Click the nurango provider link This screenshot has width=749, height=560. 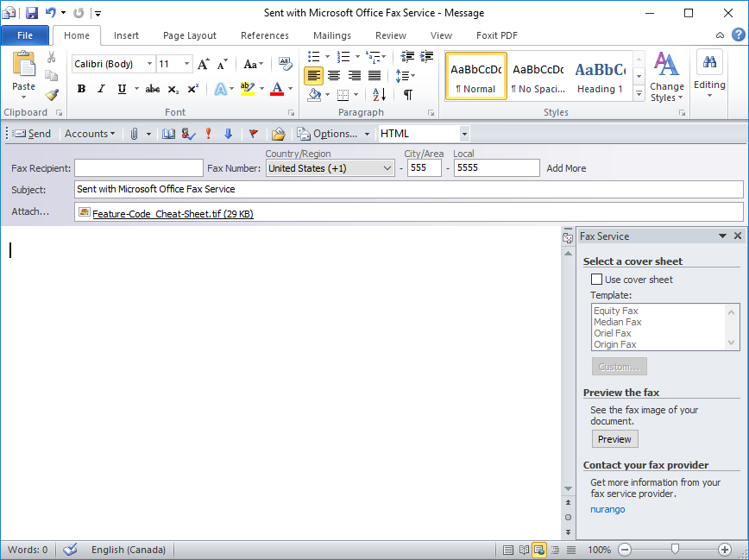(x=607, y=509)
